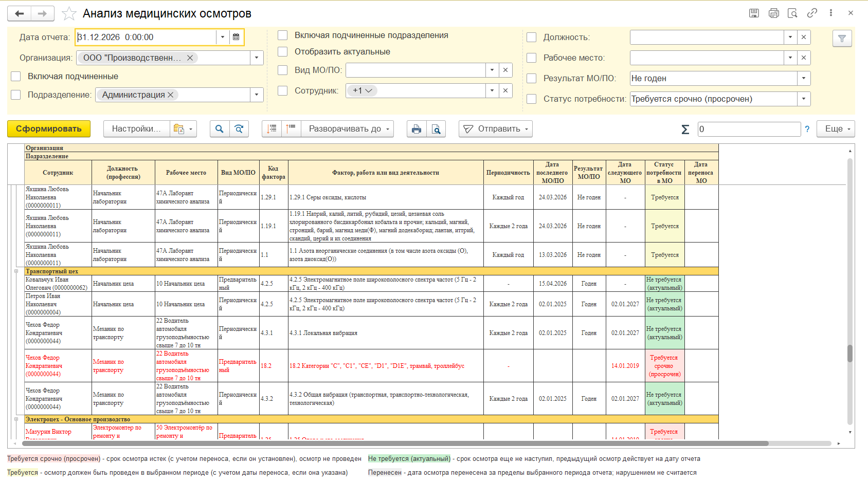The width and height of the screenshot is (868, 483).
Task: Open the calendar picker for Дата отчета
Action: pos(236,37)
